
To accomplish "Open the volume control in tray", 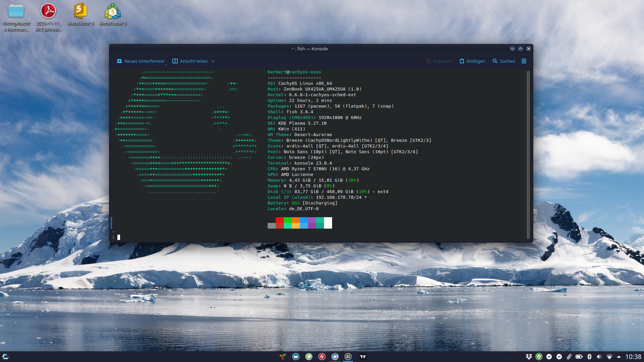I will (599, 357).
